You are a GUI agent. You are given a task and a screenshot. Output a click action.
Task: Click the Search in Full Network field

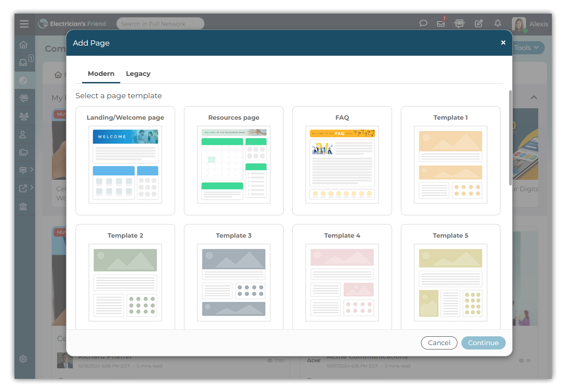click(160, 24)
